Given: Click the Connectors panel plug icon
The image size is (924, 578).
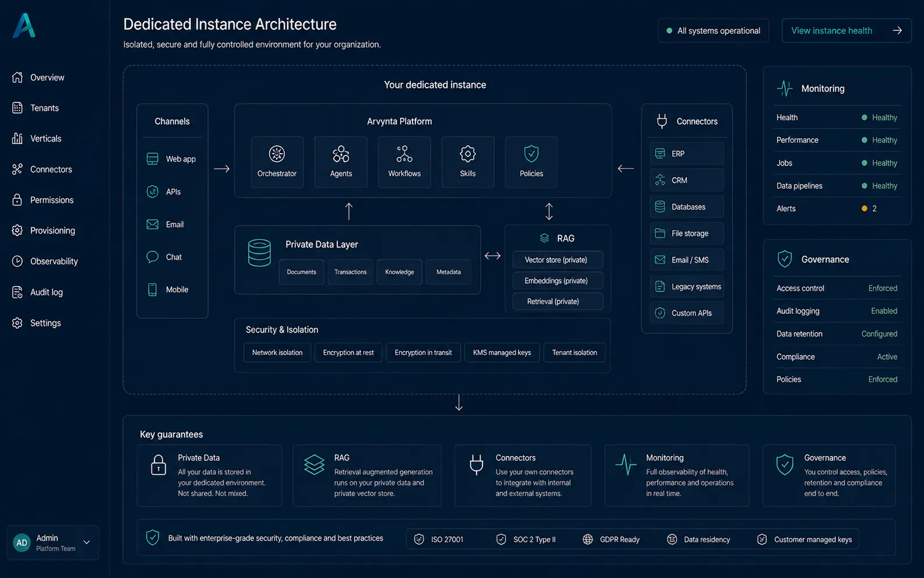Looking at the screenshot, I should (662, 121).
